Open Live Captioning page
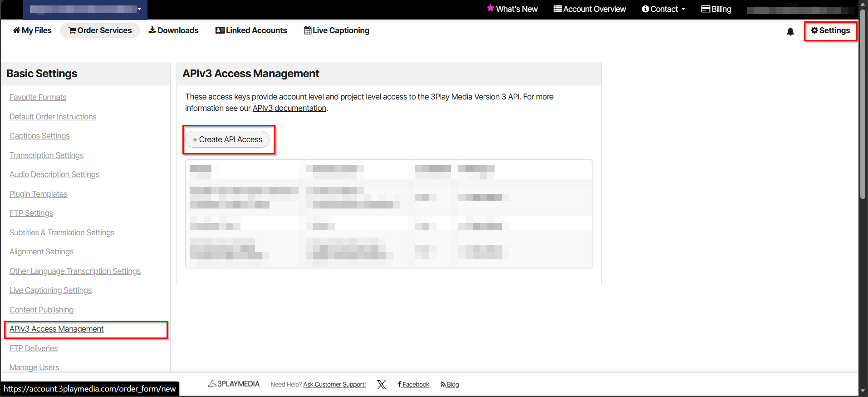Viewport: 868px width, 397px height. point(336,30)
